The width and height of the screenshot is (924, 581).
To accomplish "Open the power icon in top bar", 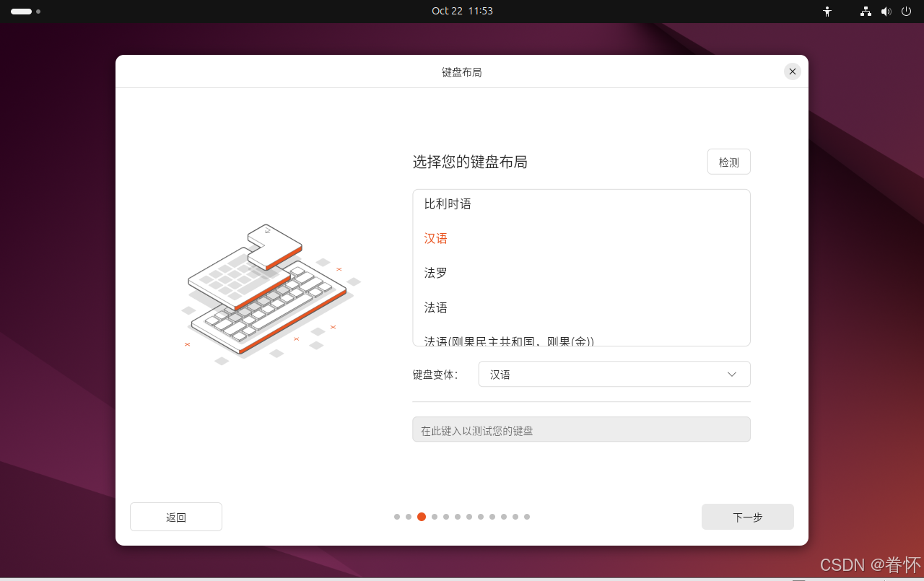I will 907,12.
